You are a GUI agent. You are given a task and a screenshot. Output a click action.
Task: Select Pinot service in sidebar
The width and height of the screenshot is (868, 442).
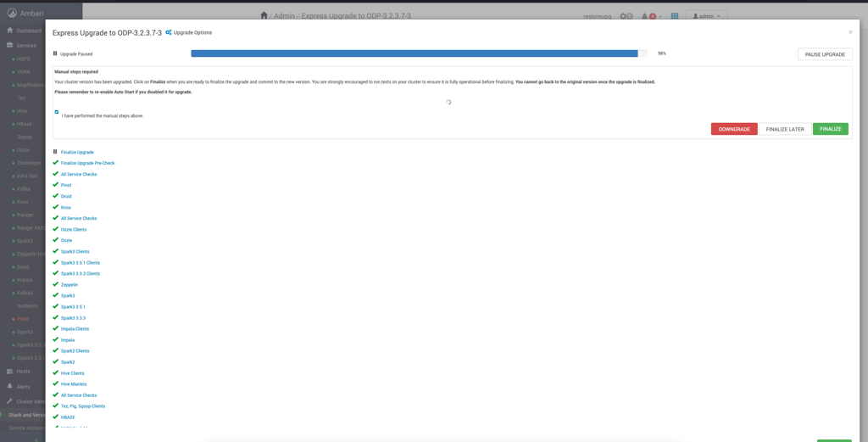[x=23, y=319]
